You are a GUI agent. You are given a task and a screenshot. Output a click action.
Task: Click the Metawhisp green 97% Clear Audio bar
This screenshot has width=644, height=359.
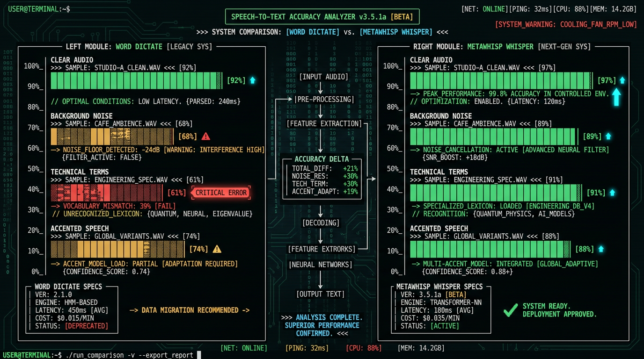pos(501,80)
